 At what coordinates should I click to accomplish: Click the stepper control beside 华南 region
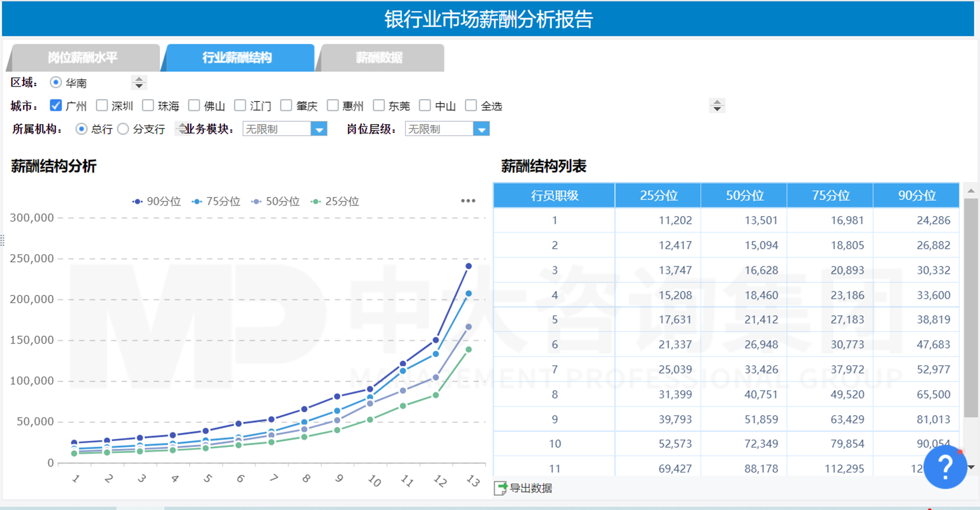[139, 83]
